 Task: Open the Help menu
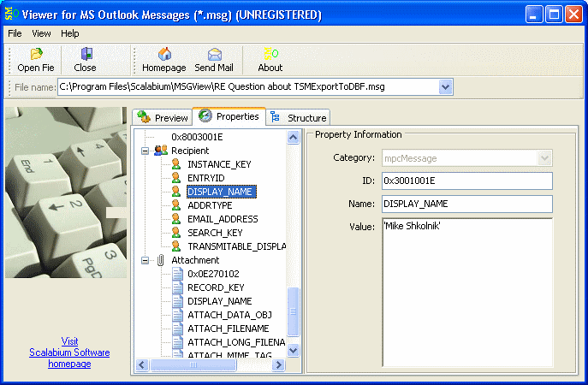click(x=69, y=33)
